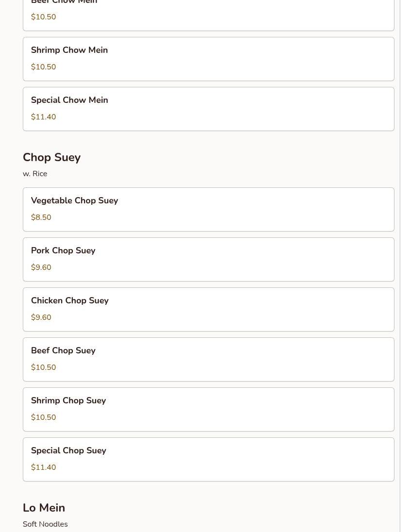
Task: Click the partially visible Beef Chow Mein card
Action: pos(208,15)
